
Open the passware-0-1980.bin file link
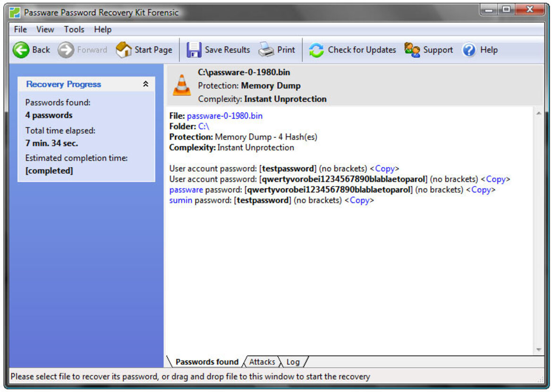[225, 116]
